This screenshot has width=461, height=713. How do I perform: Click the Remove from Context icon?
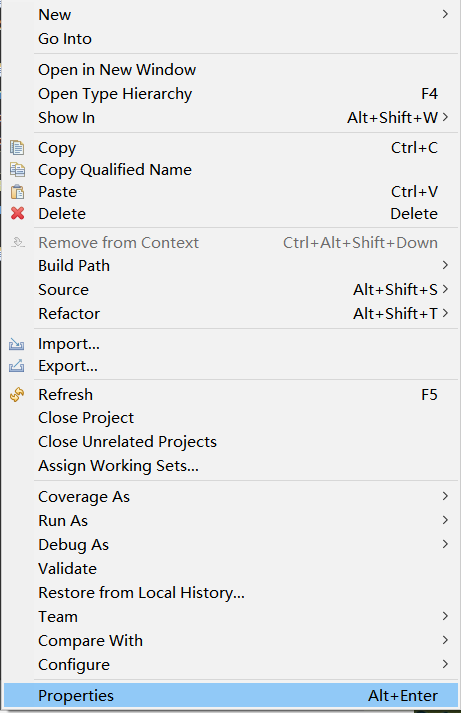18,242
